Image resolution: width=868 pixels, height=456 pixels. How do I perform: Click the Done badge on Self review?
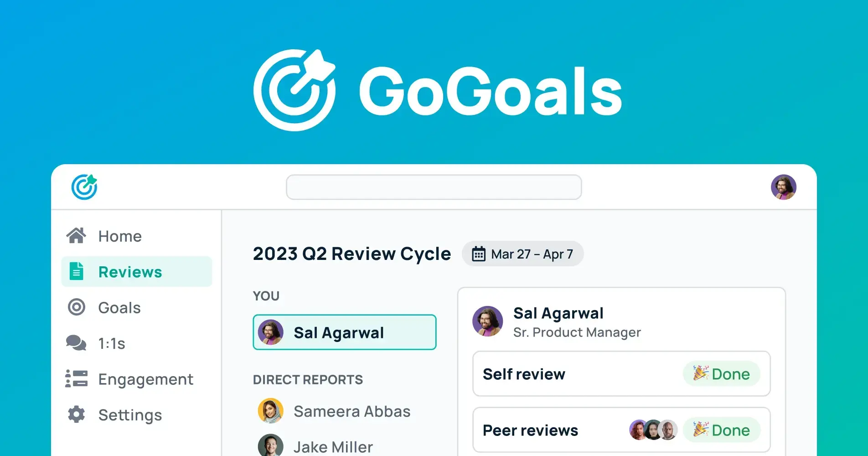721,374
